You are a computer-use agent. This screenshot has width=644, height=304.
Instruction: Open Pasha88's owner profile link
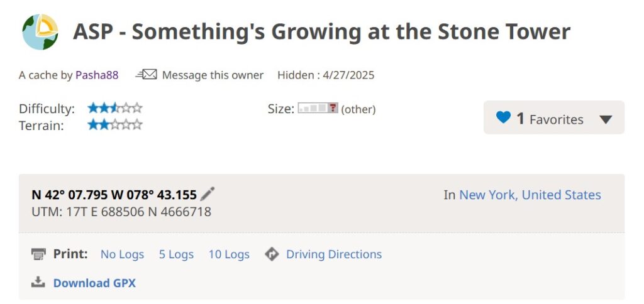97,75
